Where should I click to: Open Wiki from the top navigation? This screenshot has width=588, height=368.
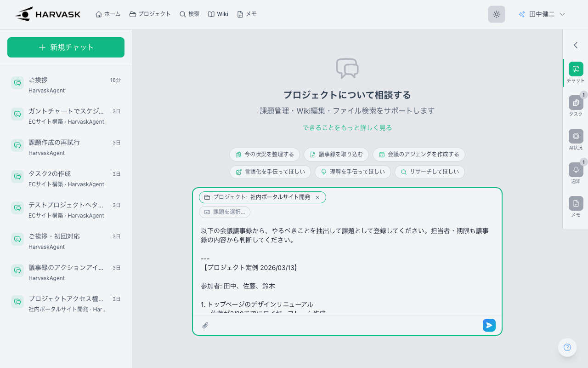coord(218,14)
